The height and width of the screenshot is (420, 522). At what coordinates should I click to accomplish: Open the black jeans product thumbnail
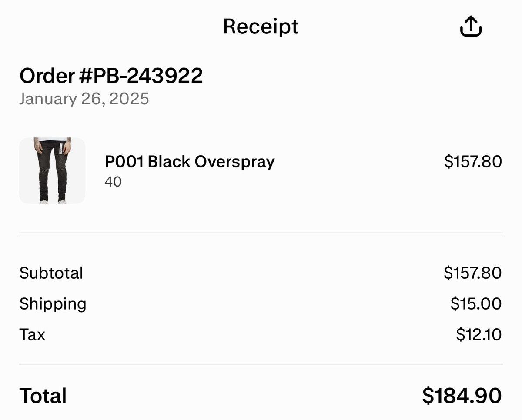(52, 170)
